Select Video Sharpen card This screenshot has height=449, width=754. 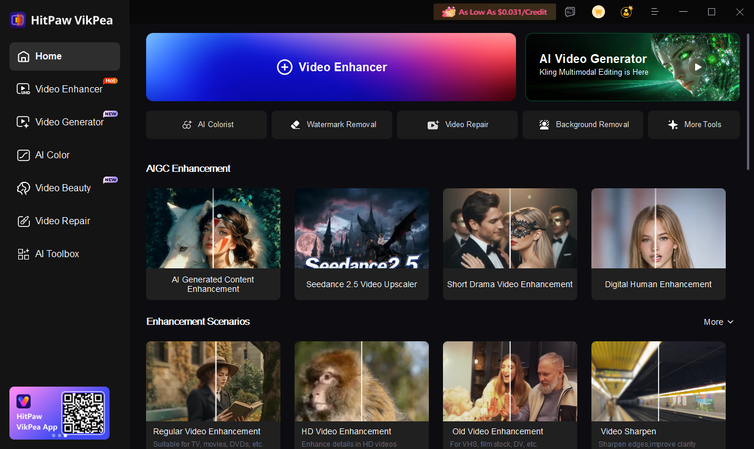point(658,395)
